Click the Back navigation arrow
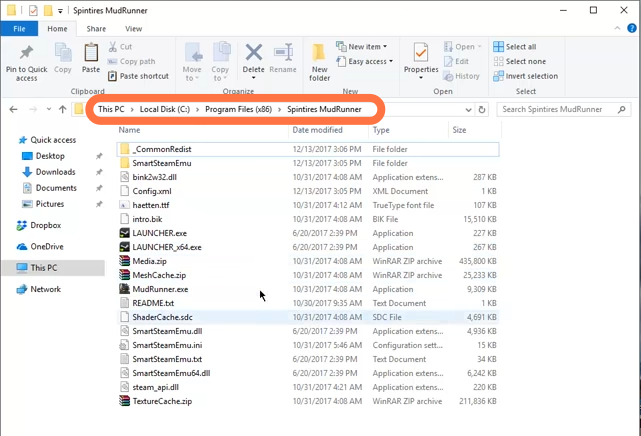Screen dimensions: 641x436 pos(13,109)
